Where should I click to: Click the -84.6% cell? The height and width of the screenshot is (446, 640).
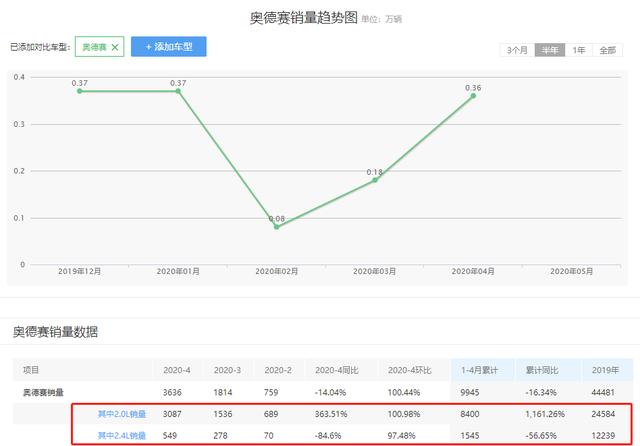point(328,435)
